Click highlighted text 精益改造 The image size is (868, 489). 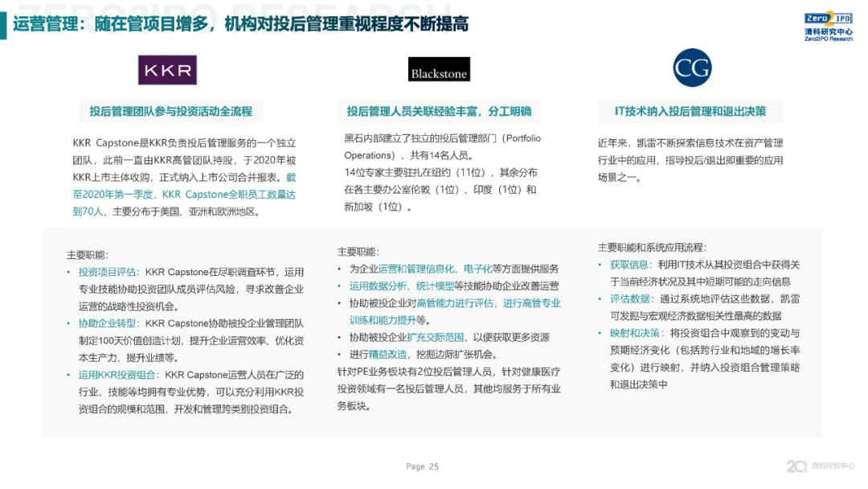point(387,355)
